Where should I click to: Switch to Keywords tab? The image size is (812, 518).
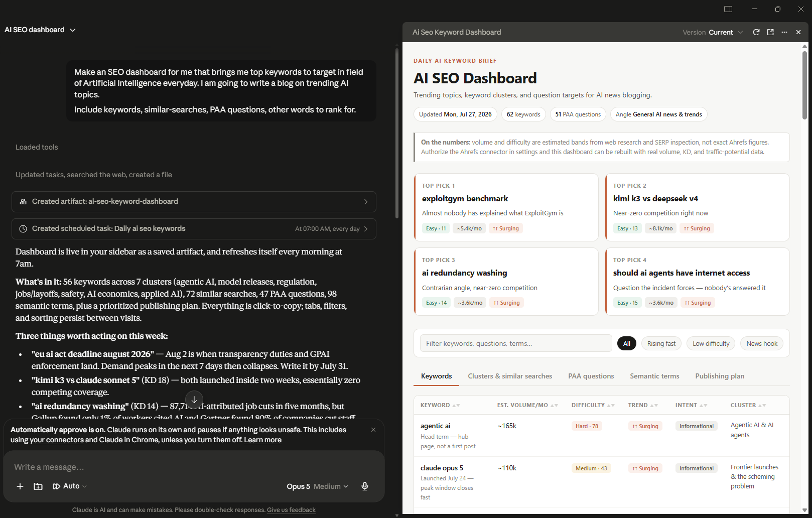pos(436,376)
